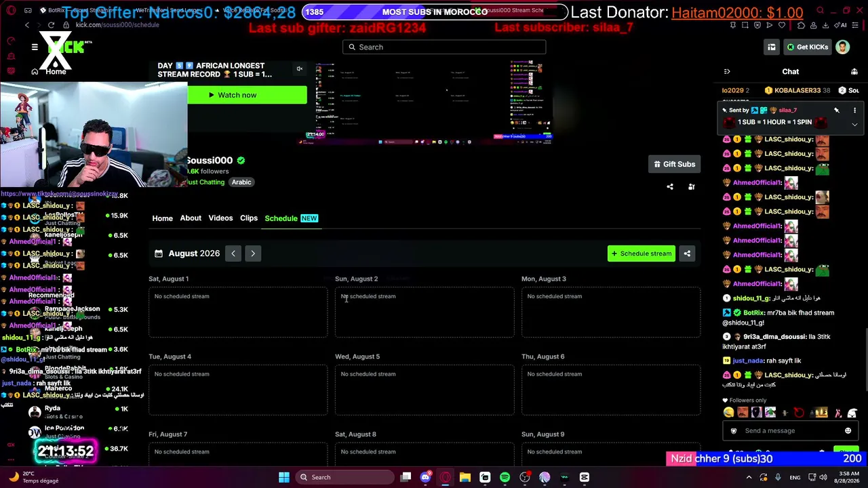Open the emoji picker in chat input
The height and width of the screenshot is (488, 868).
coord(848,430)
